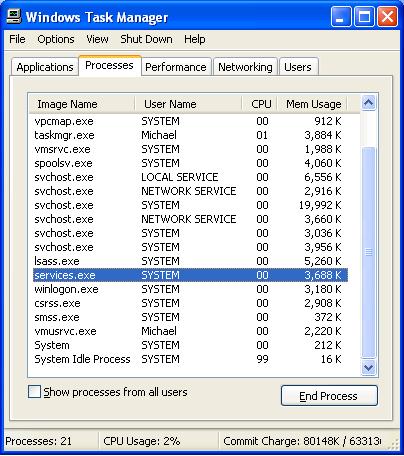404x456 pixels.
Task: Enable Show processes from all users
Action: click(x=34, y=392)
